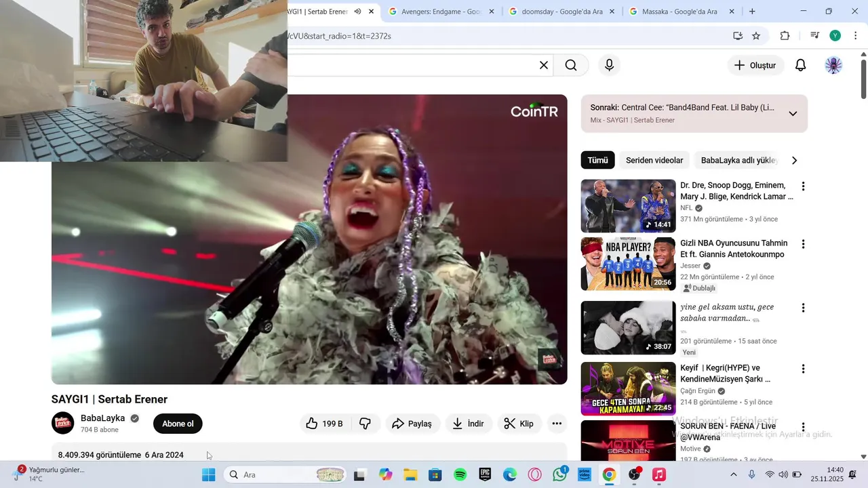The height and width of the screenshot is (488, 868).
Task: Show hidden system tray icons
Action: pyautogui.click(x=733, y=474)
